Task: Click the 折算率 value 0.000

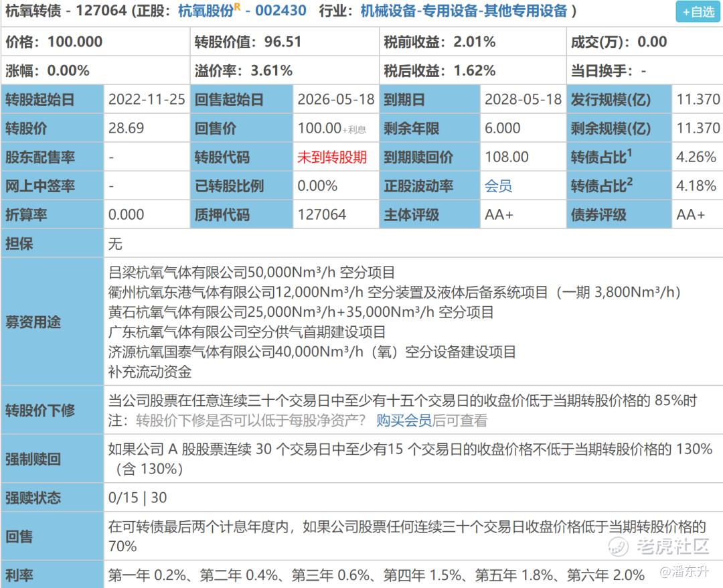Action: point(126,214)
